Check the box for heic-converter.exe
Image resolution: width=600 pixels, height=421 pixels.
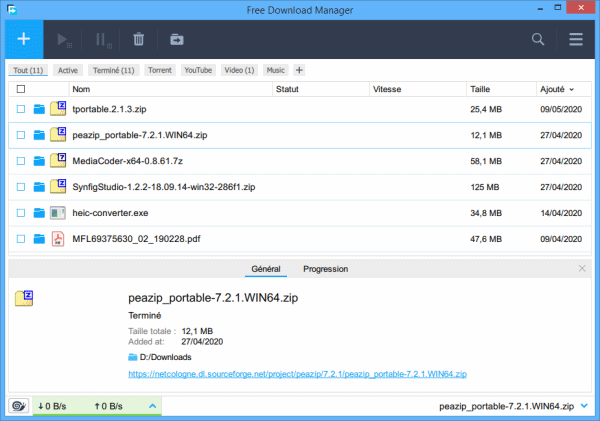(21, 213)
